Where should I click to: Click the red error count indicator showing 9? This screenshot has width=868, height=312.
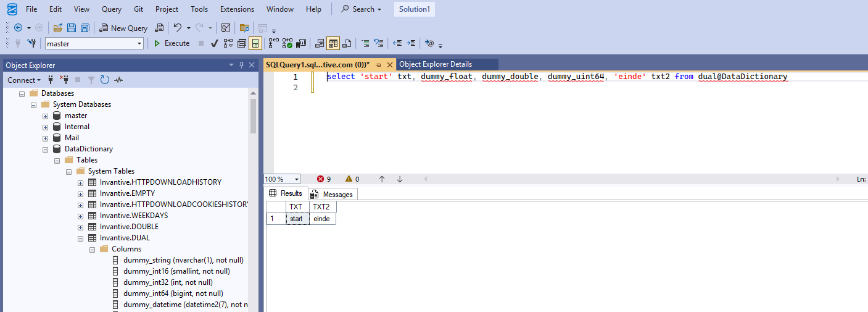pos(324,179)
